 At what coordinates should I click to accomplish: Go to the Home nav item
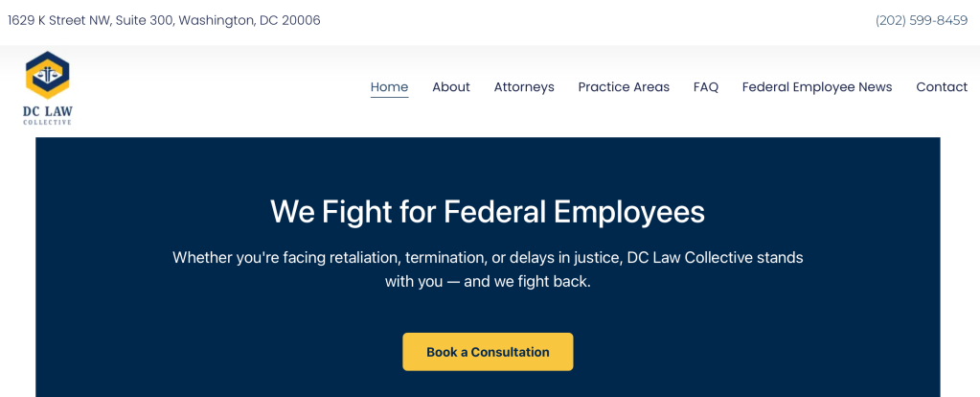[389, 86]
